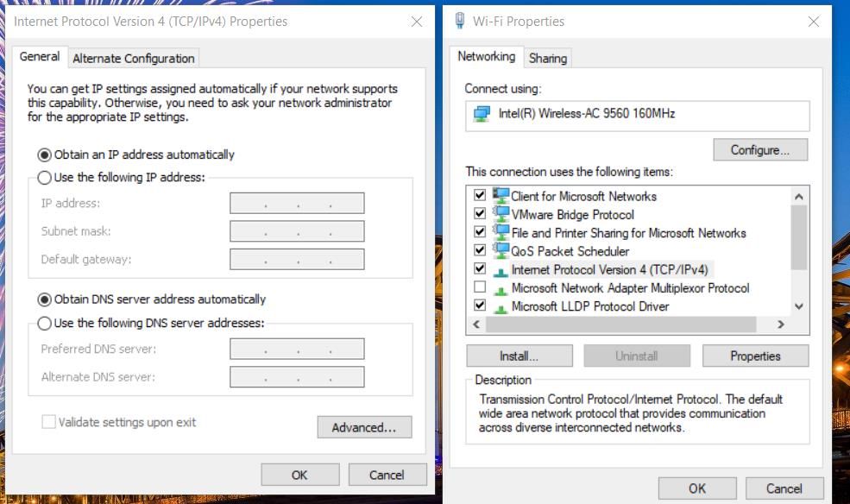The width and height of the screenshot is (850, 504).
Task: Switch to the General tab
Action: [40, 56]
